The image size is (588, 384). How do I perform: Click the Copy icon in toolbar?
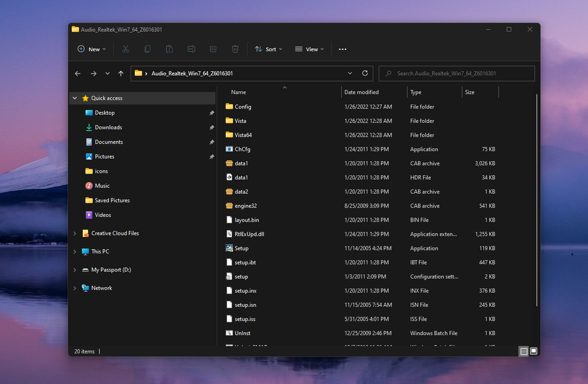pos(147,49)
